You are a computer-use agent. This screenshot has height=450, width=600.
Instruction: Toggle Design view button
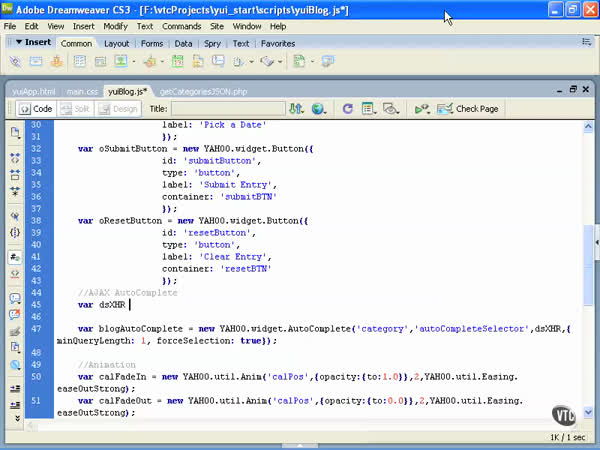coord(117,108)
